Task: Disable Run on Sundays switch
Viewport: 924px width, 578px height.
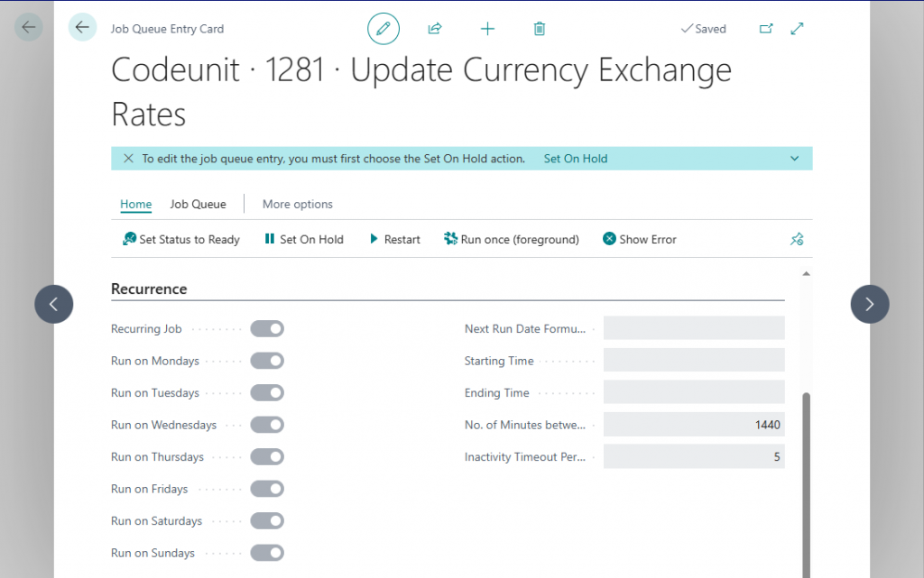Action: (267, 553)
